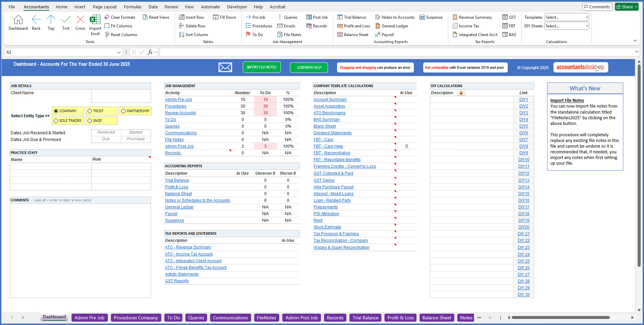
Task: Click inside the formula bar
Action: tap(301, 52)
